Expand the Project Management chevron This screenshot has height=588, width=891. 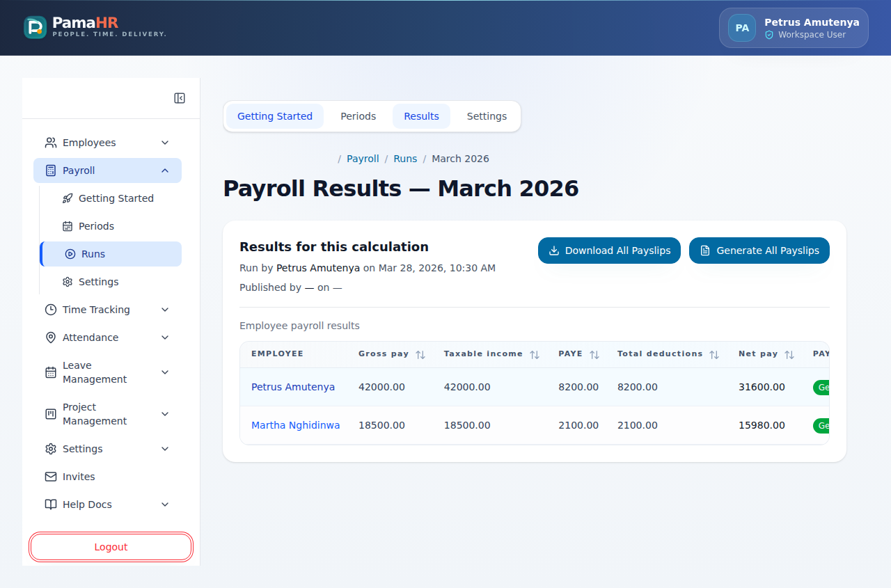[165, 414]
